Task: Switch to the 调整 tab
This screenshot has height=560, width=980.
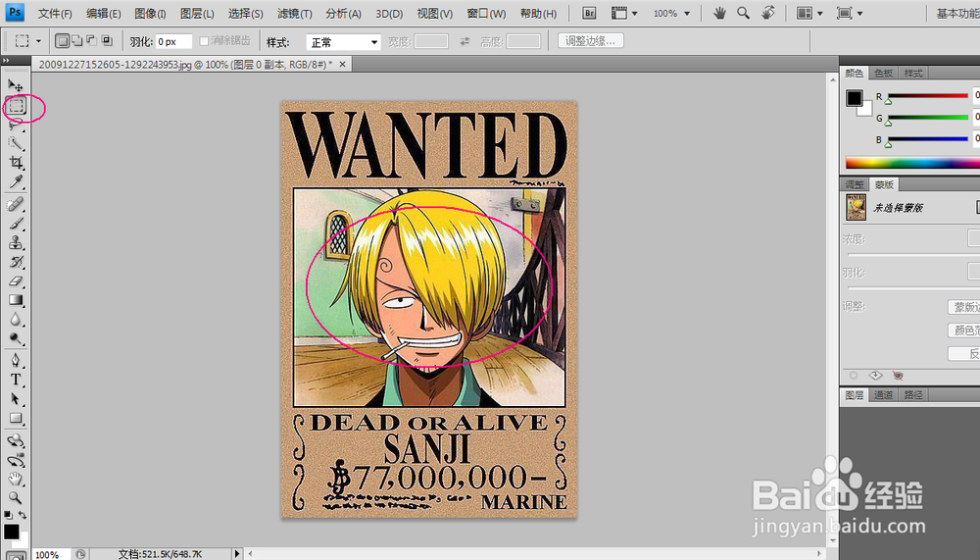Action: pyautogui.click(x=854, y=184)
